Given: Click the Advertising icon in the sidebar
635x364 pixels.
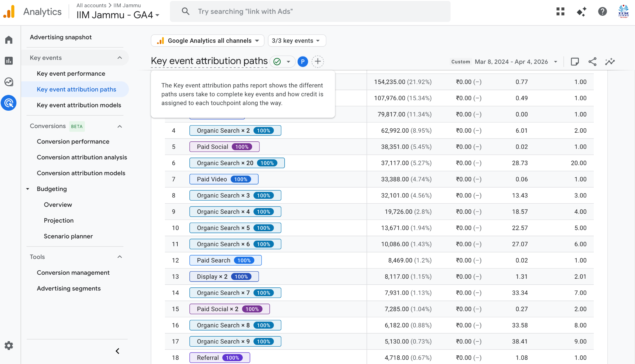Looking at the screenshot, I should (x=8, y=103).
